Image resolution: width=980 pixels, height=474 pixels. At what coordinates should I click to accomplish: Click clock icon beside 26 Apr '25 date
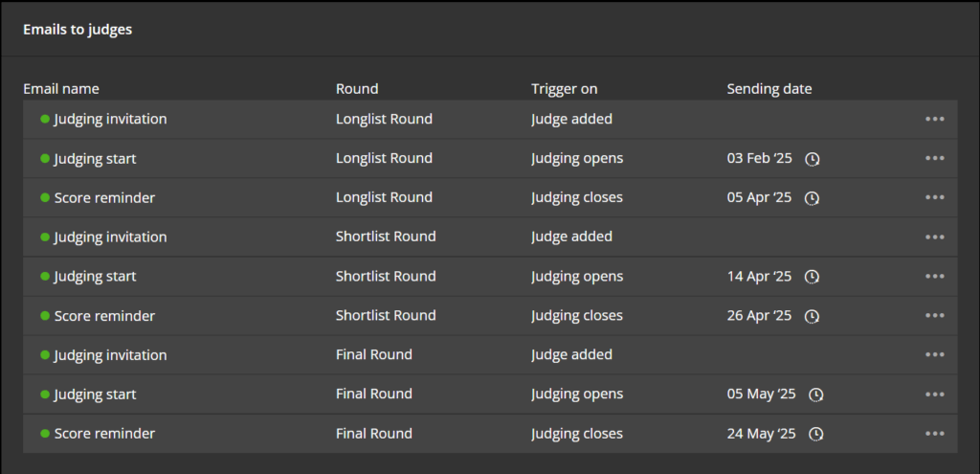click(x=812, y=316)
